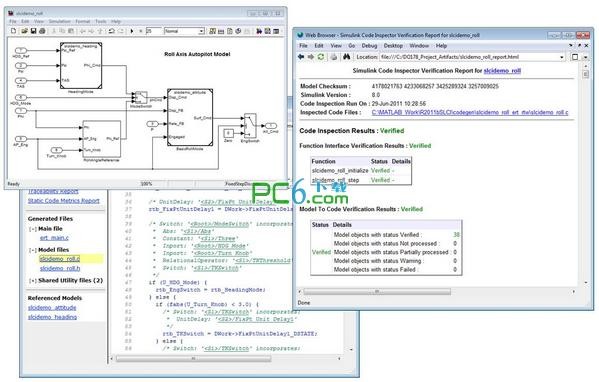Screen dimensions: 599x382
Task: Click the new model blank page icon
Action: coord(14,31)
